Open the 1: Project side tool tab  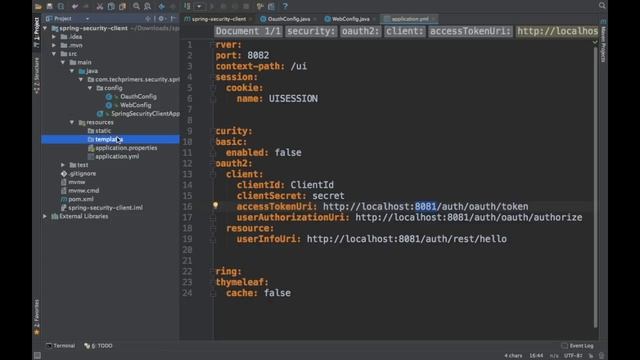pyautogui.click(x=37, y=32)
